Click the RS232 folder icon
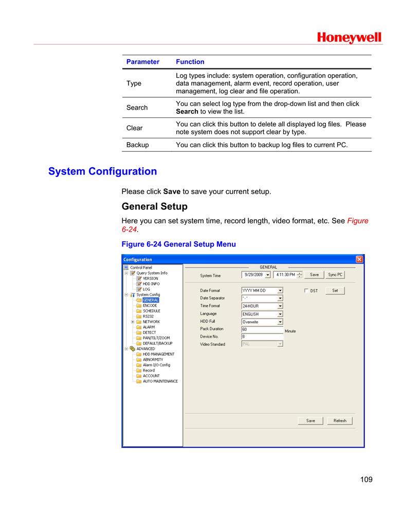Image resolution: width=420 pixels, height=510 pixels. tap(139, 316)
